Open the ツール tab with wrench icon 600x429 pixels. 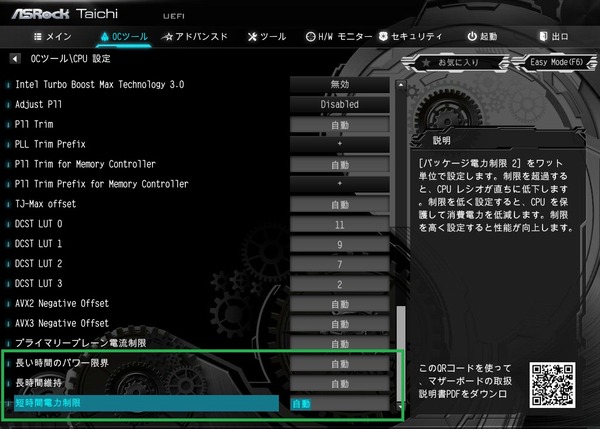tap(265, 37)
